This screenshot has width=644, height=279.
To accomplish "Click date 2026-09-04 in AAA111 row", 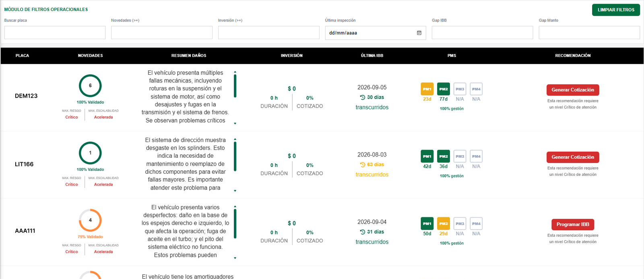I will tap(372, 222).
